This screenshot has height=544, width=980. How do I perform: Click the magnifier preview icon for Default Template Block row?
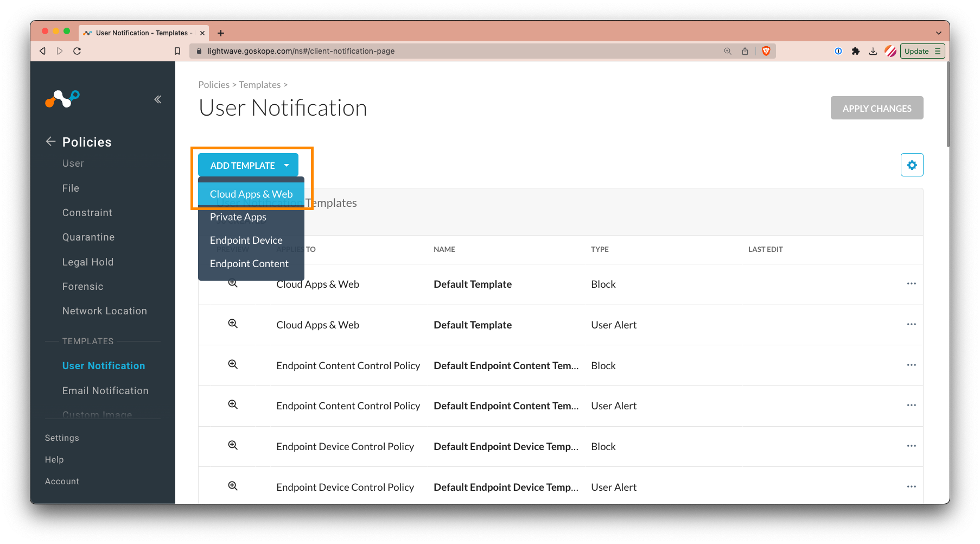pos(233,283)
